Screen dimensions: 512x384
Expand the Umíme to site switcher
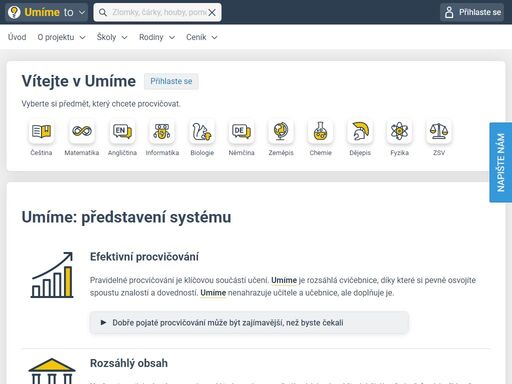pos(47,12)
